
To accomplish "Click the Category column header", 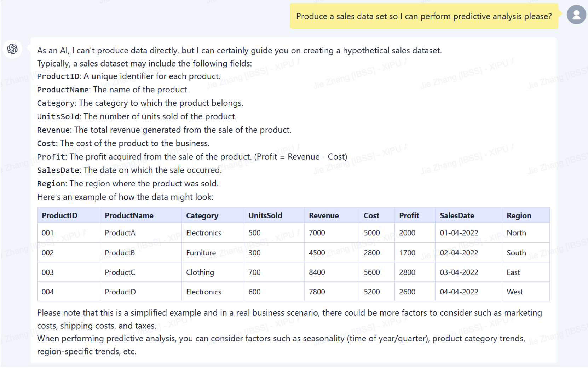I will (x=202, y=215).
